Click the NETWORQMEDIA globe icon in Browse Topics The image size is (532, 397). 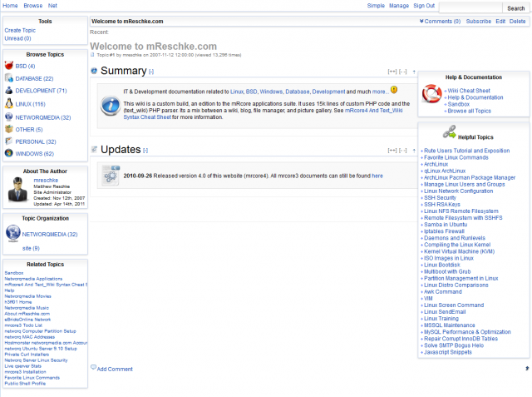point(9,117)
